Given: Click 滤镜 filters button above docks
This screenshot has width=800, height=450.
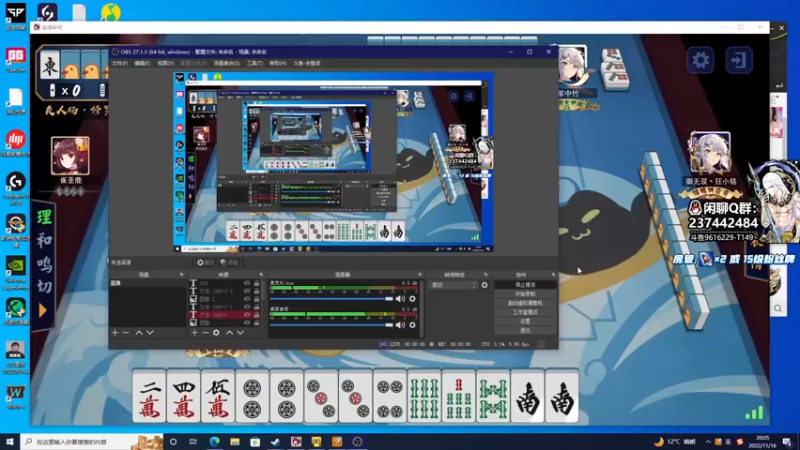Looking at the screenshot, I should click(229, 262).
